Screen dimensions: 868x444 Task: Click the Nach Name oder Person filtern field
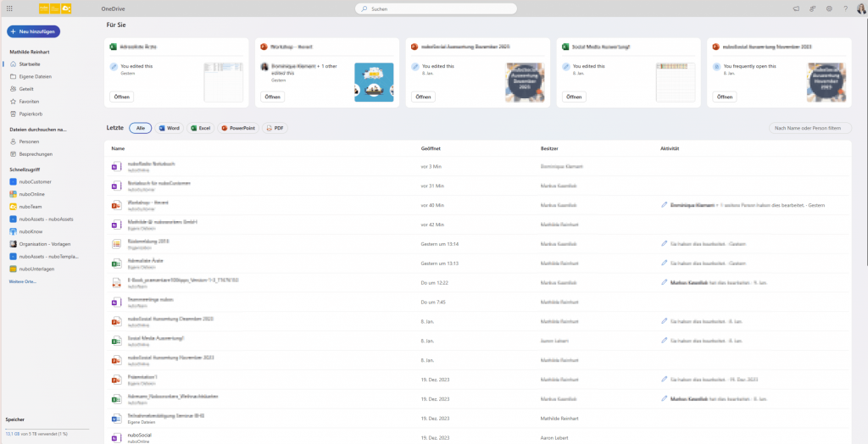(x=810, y=128)
